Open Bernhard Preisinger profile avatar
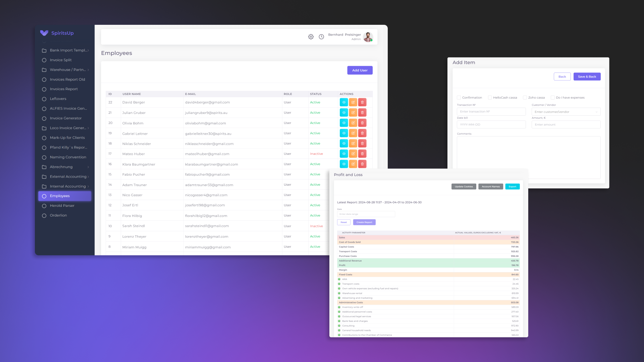Viewport: 644px width, 362px height. (368, 37)
